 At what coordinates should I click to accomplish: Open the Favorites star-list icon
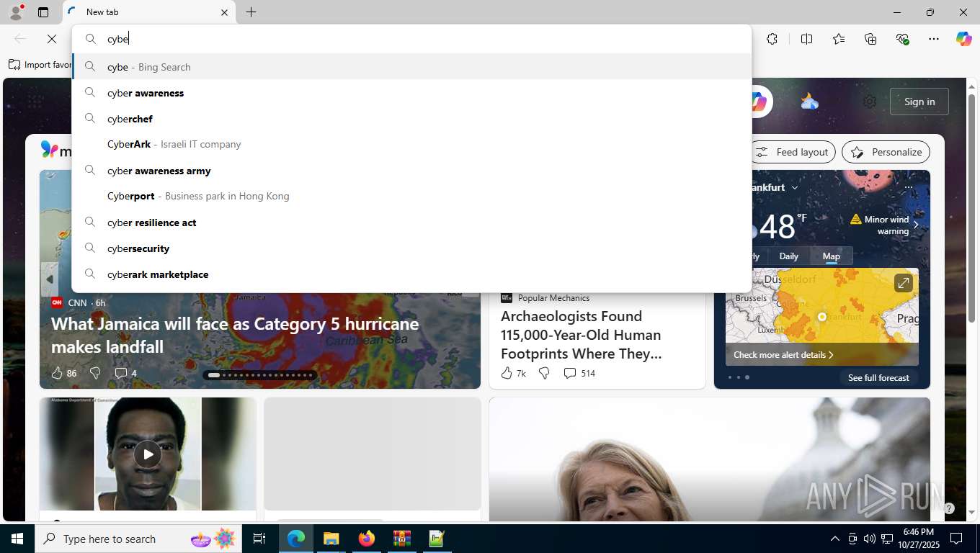tap(839, 39)
